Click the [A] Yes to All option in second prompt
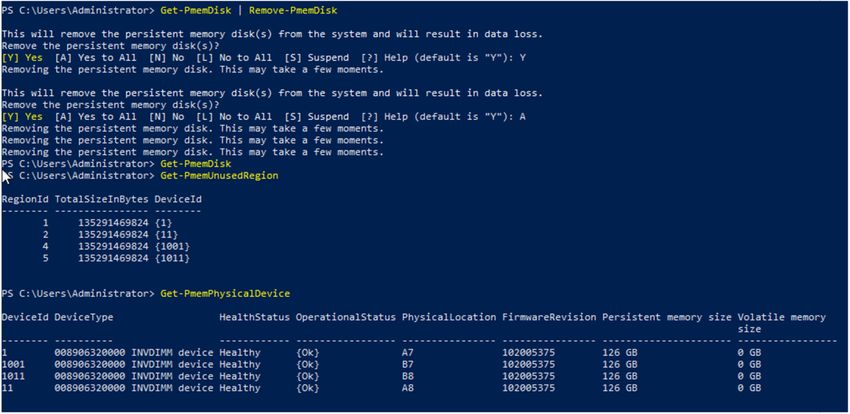Screen dimensions: 850x414 [x=95, y=117]
